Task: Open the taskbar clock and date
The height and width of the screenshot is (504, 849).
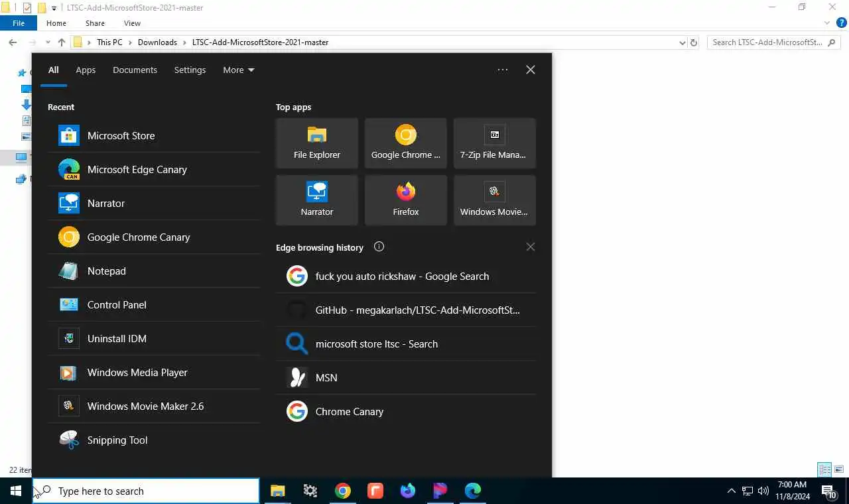Action: pos(792,491)
